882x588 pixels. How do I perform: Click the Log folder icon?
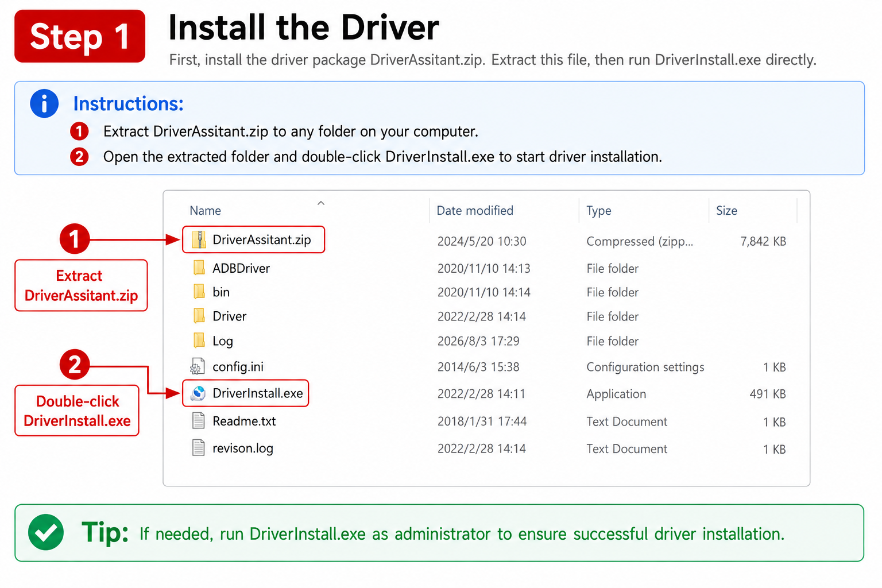coord(199,341)
